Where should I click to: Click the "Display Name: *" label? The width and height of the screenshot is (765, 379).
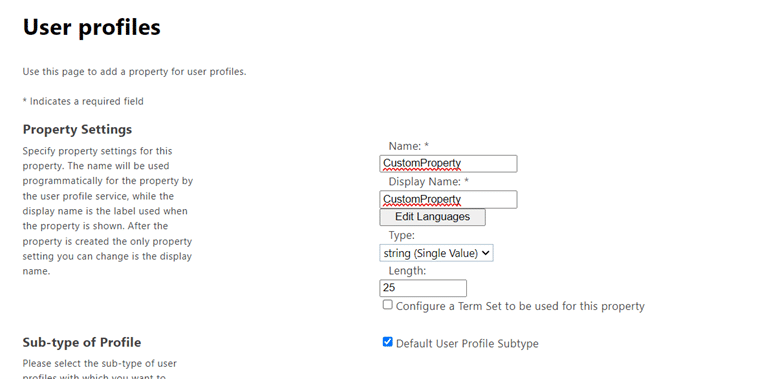428,182
